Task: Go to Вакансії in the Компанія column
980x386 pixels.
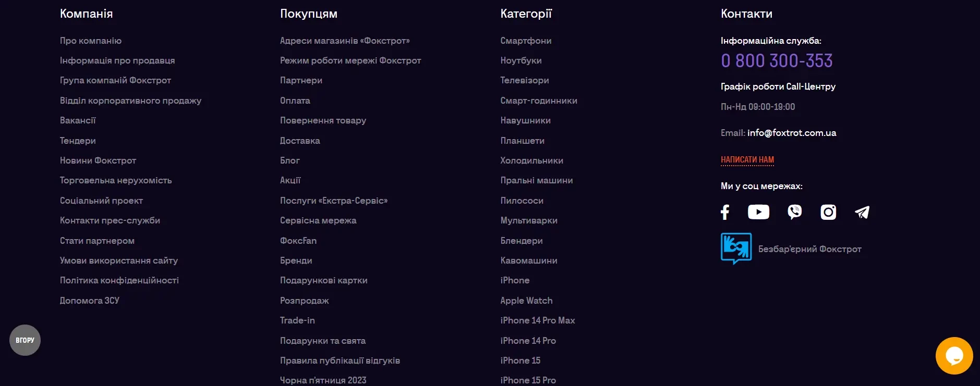Action: tap(78, 120)
